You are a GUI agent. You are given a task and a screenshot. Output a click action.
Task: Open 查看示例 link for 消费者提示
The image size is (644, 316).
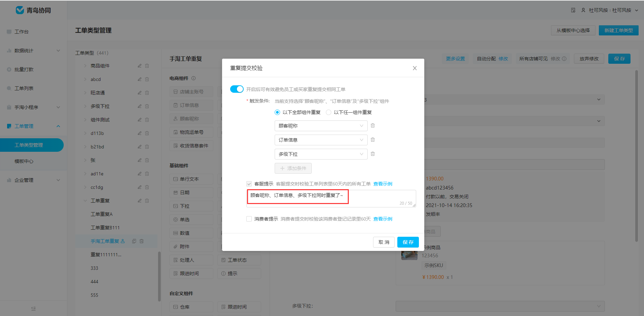[x=383, y=219]
